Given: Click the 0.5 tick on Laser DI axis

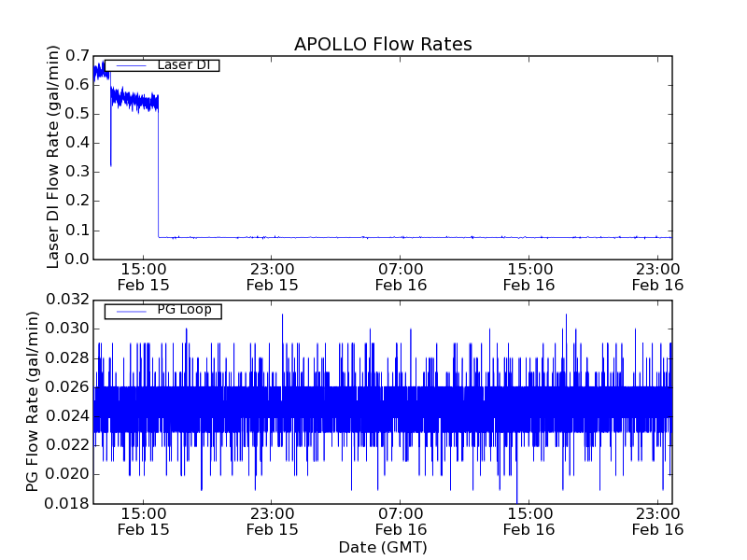Looking at the screenshot, I should (x=78, y=114).
